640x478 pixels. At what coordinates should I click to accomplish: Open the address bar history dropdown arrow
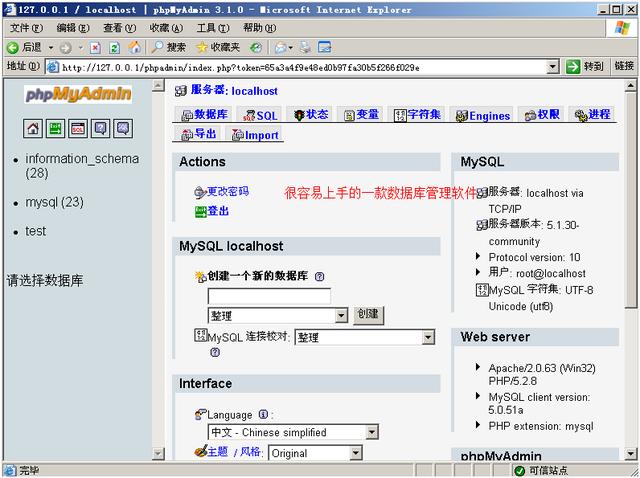pyautogui.click(x=553, y=67)
